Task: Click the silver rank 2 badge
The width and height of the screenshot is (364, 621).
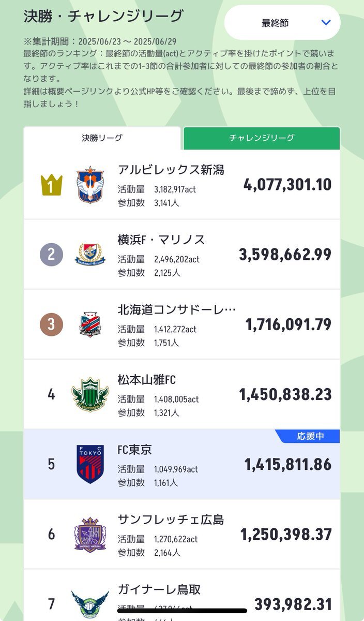Action: [x=52, y=255]
